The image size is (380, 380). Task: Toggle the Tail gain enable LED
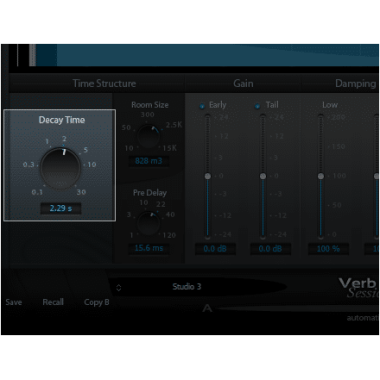(257, 106)
